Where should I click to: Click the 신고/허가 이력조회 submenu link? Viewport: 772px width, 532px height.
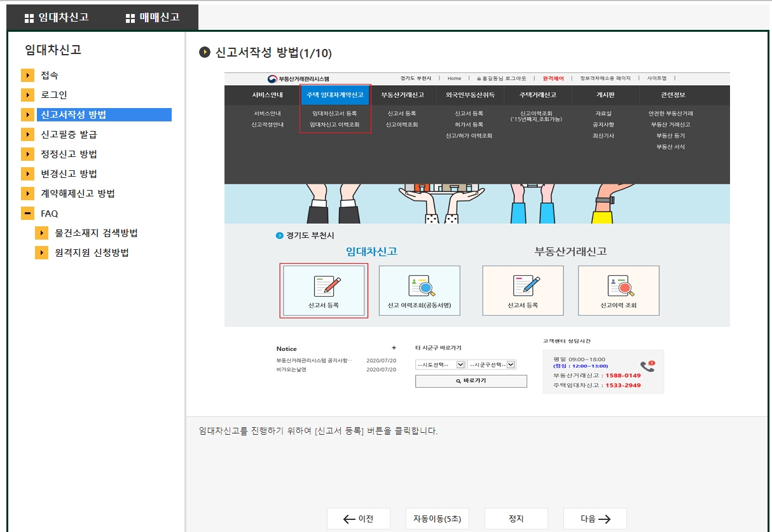(469, 135)
